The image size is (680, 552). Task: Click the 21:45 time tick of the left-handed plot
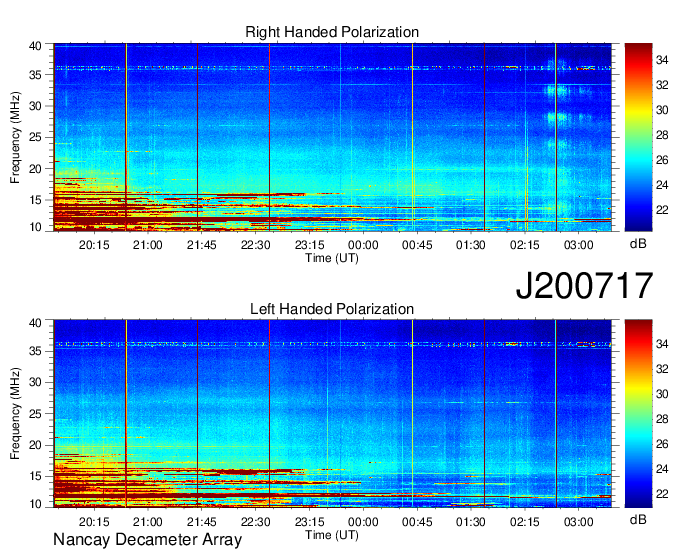[x=202, y=522]
